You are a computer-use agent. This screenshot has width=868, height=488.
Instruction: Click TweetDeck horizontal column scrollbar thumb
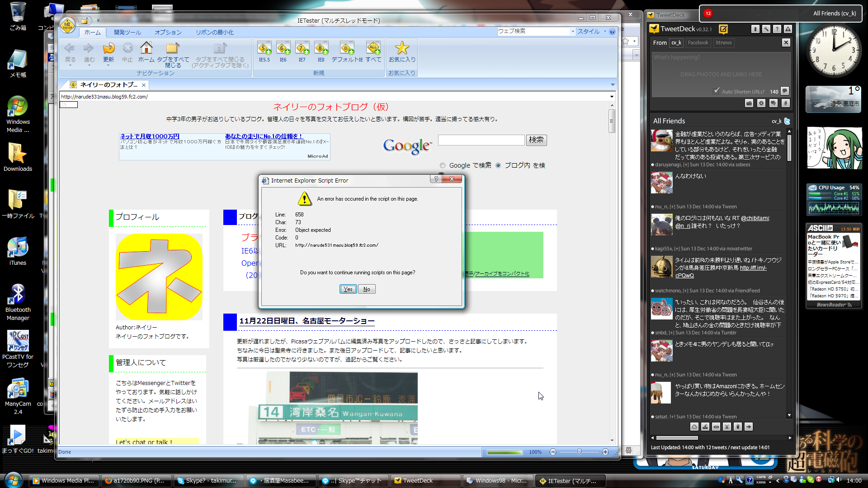(x=677, y=437)
